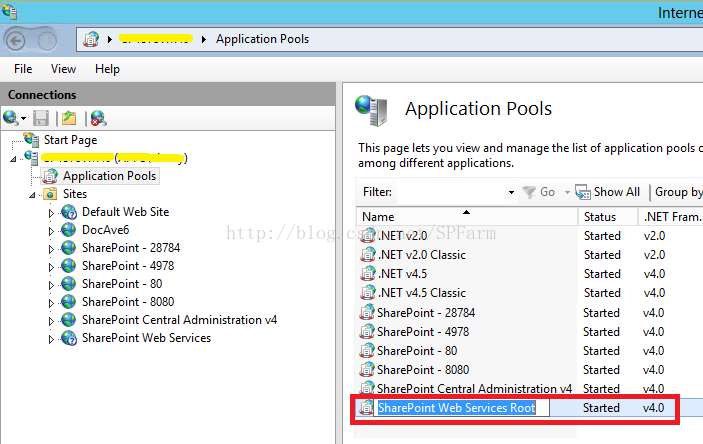
Task: Expand SharePoint - 28784 site node
Action: 51,249
